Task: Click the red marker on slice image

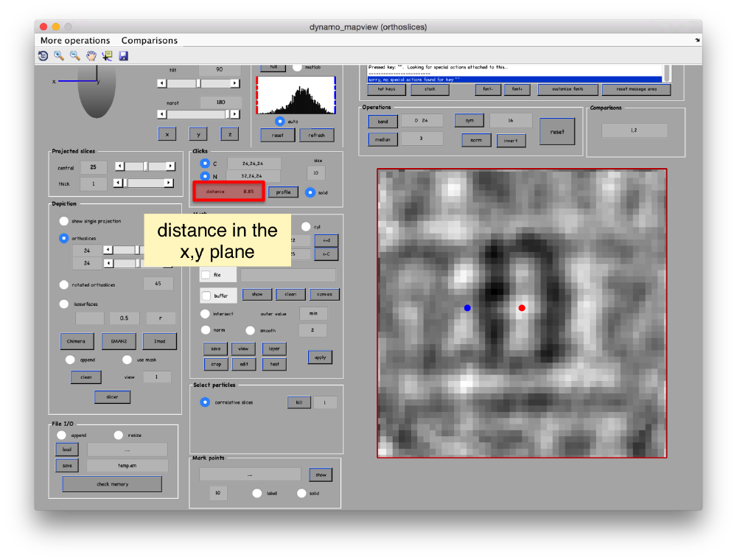Action: pyautogui.click(x=522, y=308)
